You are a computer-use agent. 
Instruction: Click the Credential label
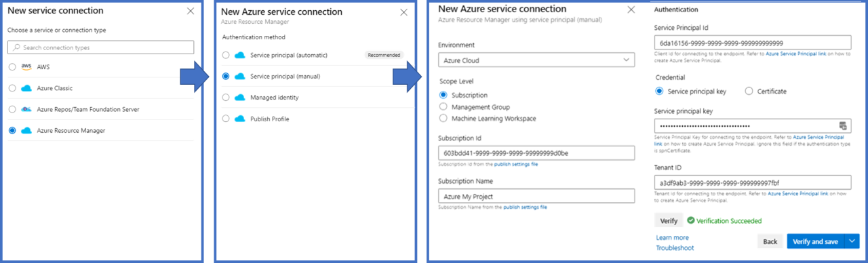tap(671, 77)
